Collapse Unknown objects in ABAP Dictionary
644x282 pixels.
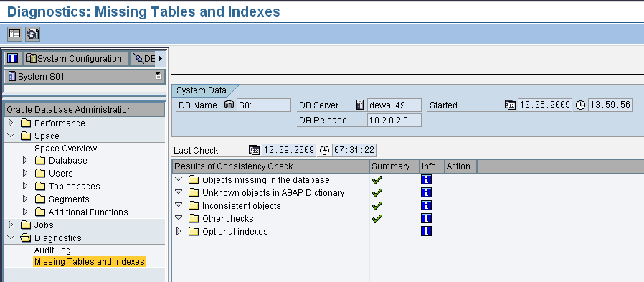tap(179, 192)
